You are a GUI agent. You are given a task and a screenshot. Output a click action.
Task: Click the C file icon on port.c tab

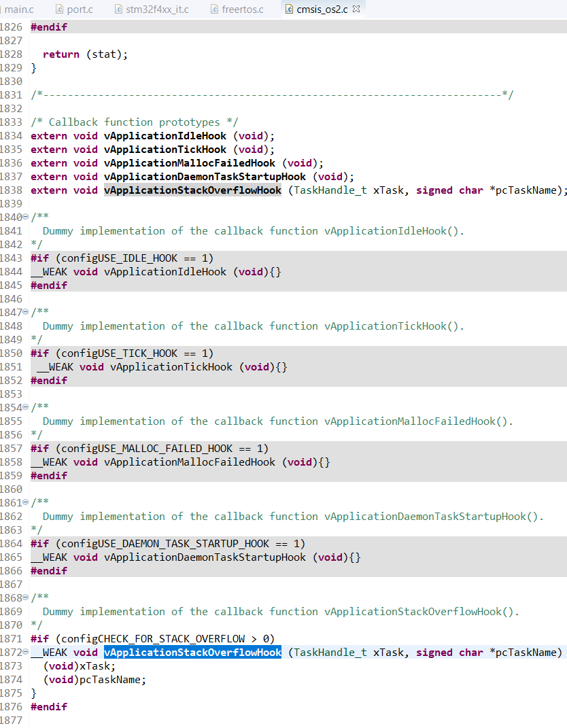pos(59,10)
